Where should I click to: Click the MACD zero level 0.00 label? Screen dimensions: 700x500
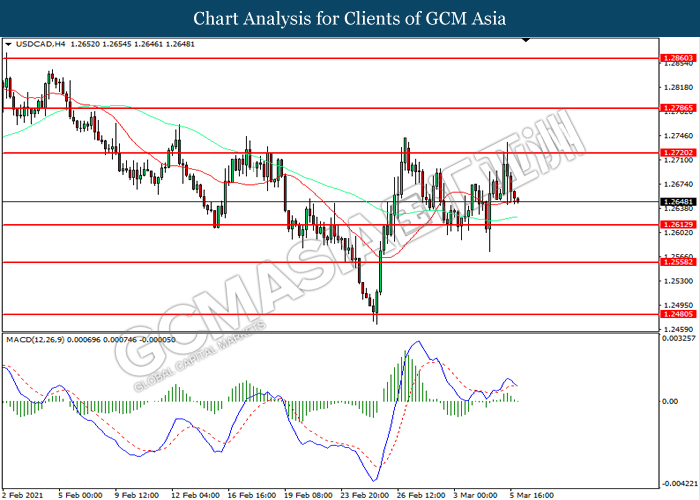[x=670, y=401]
